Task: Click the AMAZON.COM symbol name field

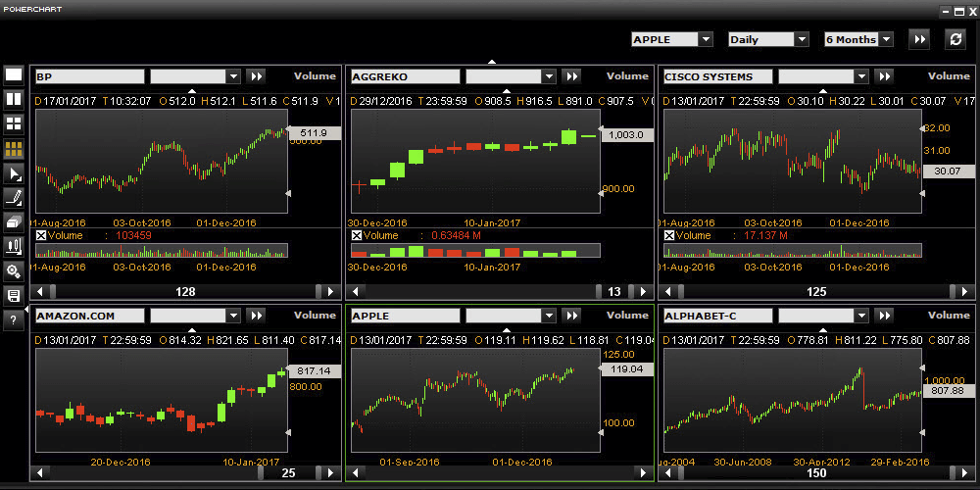Action: (89, 316)
